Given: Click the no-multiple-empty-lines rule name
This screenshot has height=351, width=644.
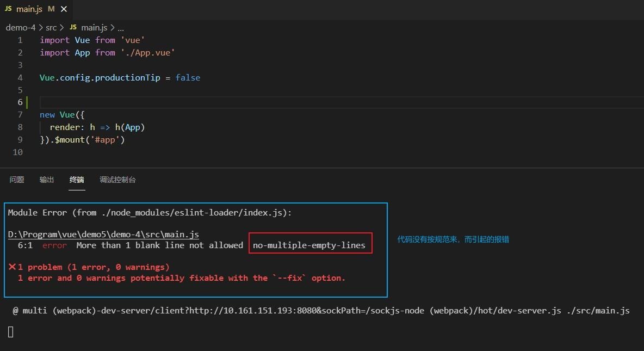Looking at the screenshot, I should [309, 245].
